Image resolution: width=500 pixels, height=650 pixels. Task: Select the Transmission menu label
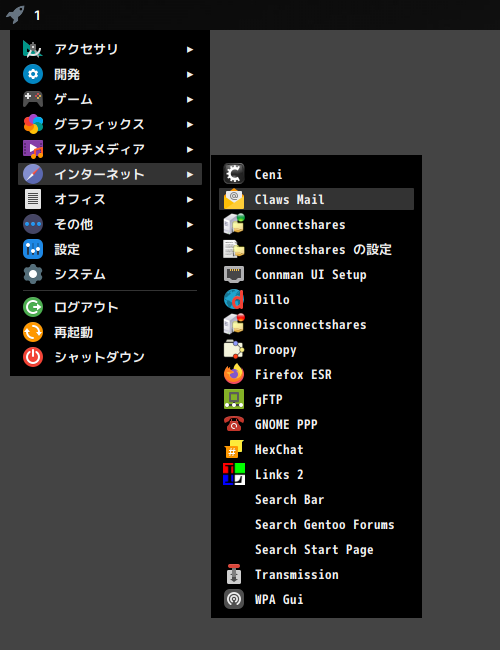pos(297,575)
